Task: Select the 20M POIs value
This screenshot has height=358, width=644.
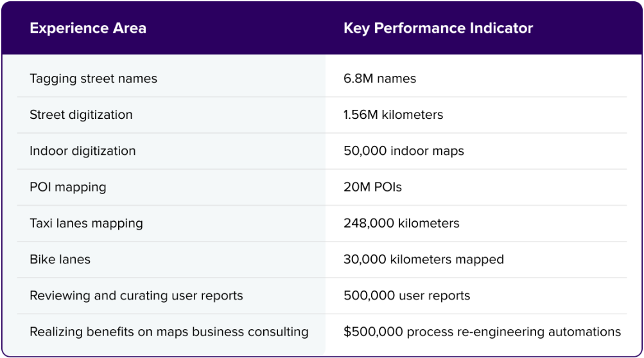Action: [372, 188]
